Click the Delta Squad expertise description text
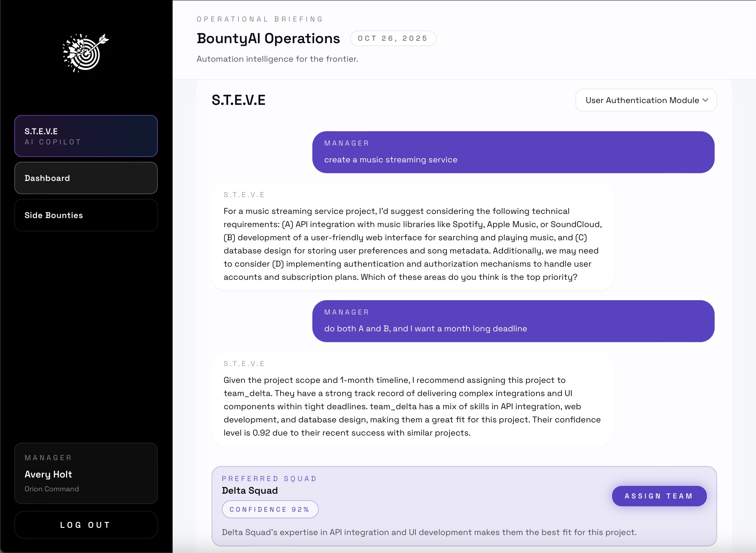Image resolution: width=756 pixels, height=553 pixels. 429,532
